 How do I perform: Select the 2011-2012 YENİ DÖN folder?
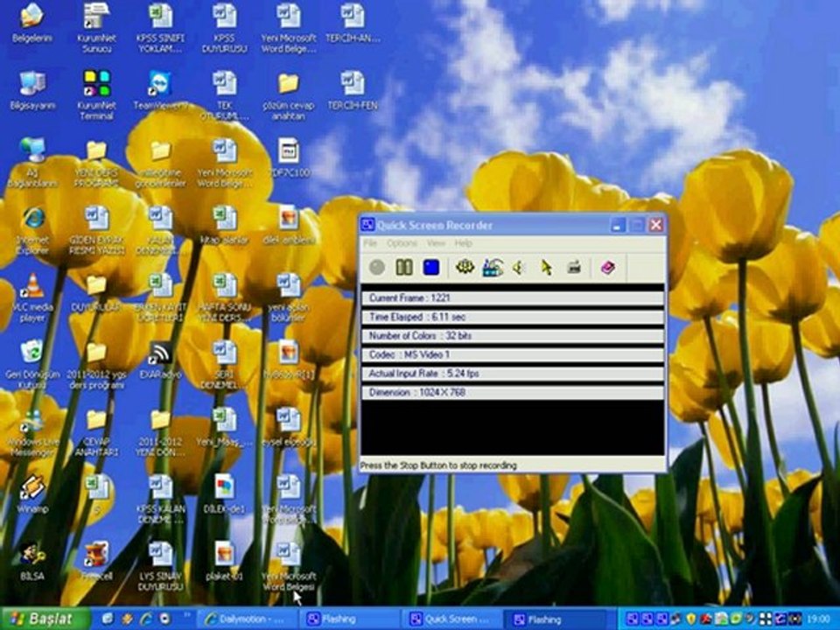[x=160, y=433]
